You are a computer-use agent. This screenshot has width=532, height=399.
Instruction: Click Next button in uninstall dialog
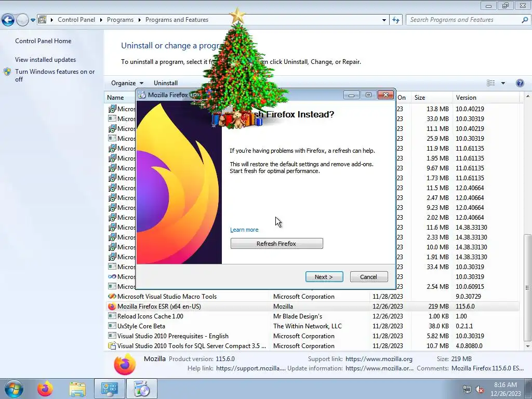[x=324, y=276]
